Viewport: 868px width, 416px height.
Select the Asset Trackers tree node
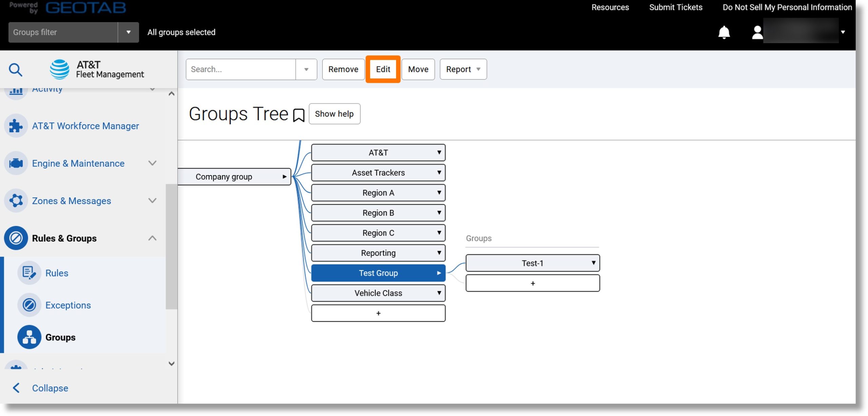pyautogui.click(x=378, y=172)
